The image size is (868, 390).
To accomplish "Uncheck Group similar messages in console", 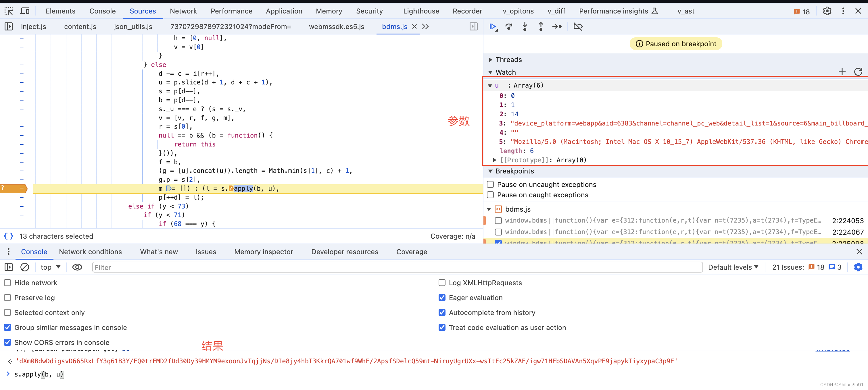I will pyautogui.click(x=7, y=327).
